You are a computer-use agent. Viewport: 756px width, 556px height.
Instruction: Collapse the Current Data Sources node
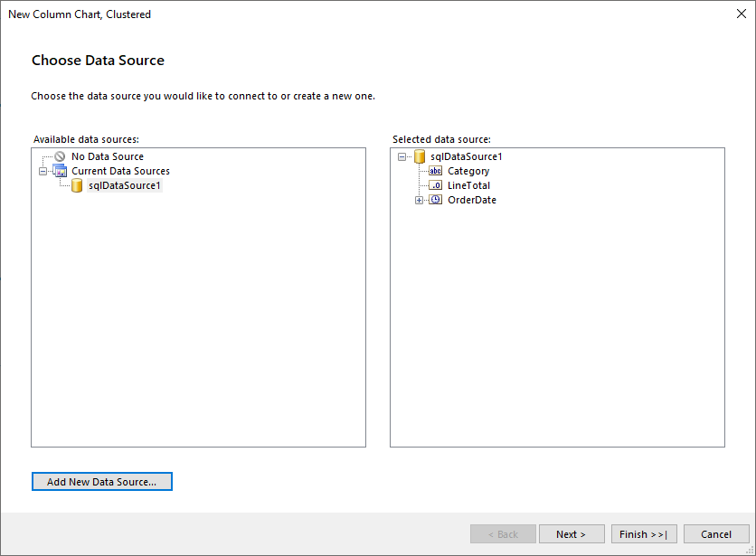[43, 171]
